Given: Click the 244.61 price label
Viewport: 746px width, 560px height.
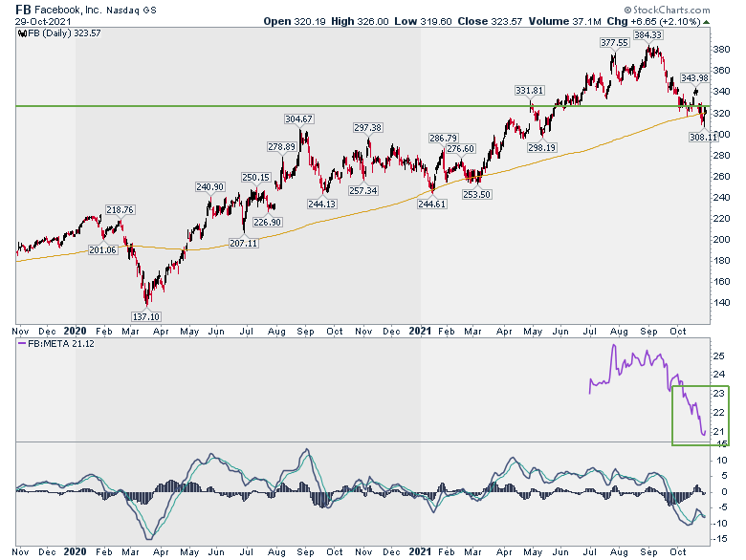Looking at the screenshot, I should 432,204.
